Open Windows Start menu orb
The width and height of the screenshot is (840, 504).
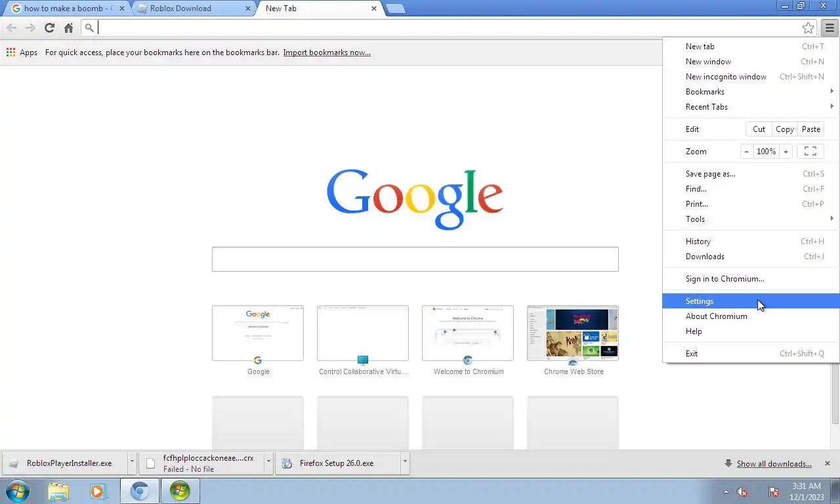pyautogui.click(x=18, y=491)
